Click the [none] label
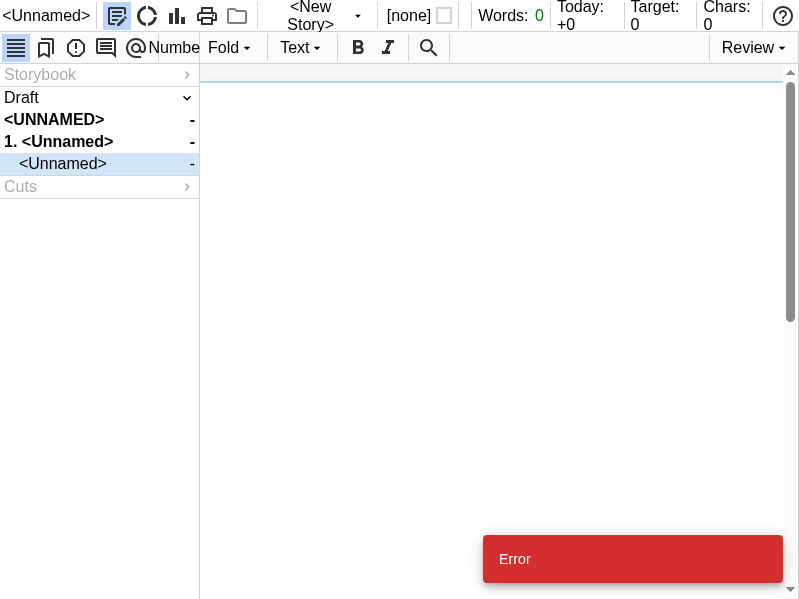This screenshot has width=799, height=599. coord(409,16)
